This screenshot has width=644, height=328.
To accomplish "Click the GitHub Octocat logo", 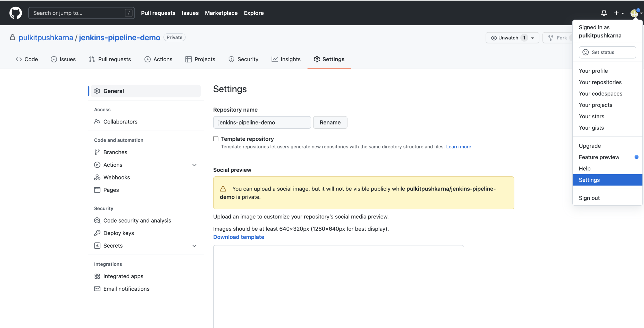I will (x=15, y=13).
